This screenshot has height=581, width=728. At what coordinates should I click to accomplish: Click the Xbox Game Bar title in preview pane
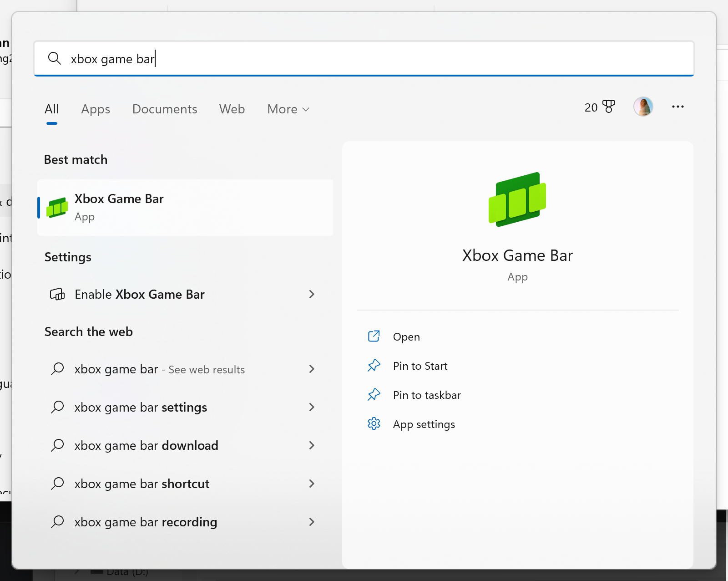pos(517,255)
